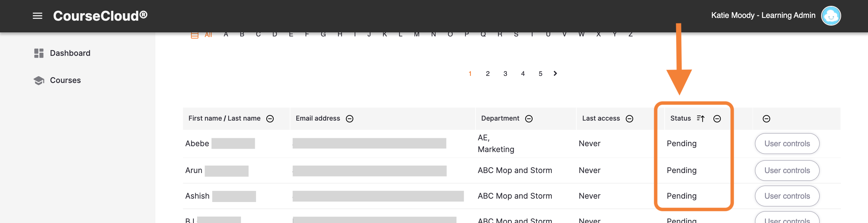This screenshot has height=223, width=868.
Task: Click the CourseCloud logo
Action: click(100, 16)
